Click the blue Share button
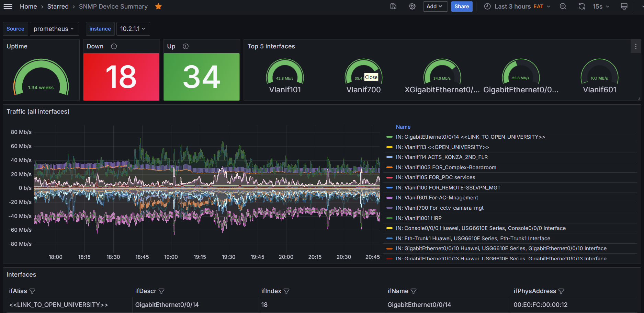 click(462, 7)
